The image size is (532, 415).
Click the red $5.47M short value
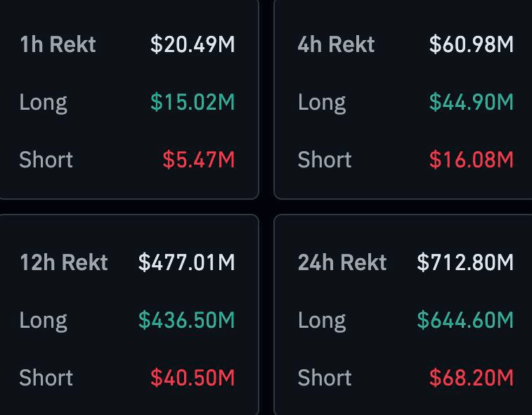pos(199,160)
